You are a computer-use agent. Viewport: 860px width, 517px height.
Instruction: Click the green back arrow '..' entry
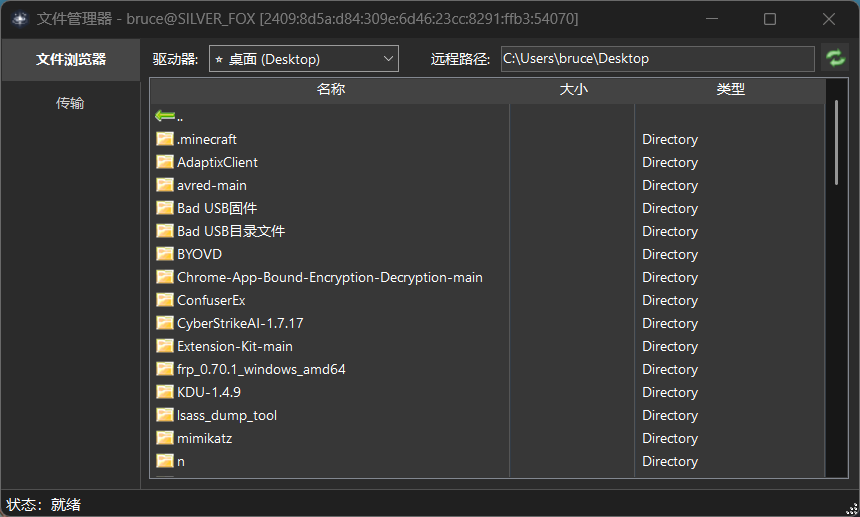point(169,116)
